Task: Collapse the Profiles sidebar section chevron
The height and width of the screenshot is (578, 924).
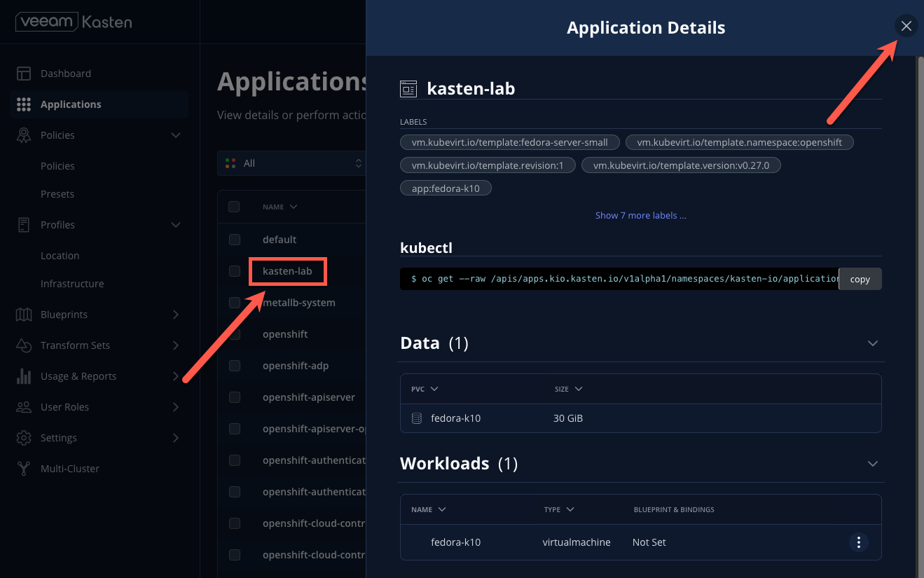Action: [176, 225]
